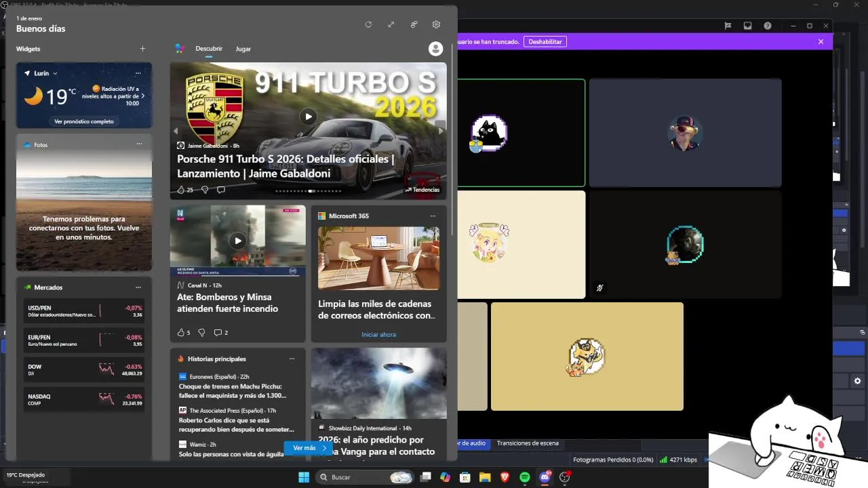The width and height of the screenshot is (868, 488).
Task: Expand widgets board to full view
Action: (391, 24)
